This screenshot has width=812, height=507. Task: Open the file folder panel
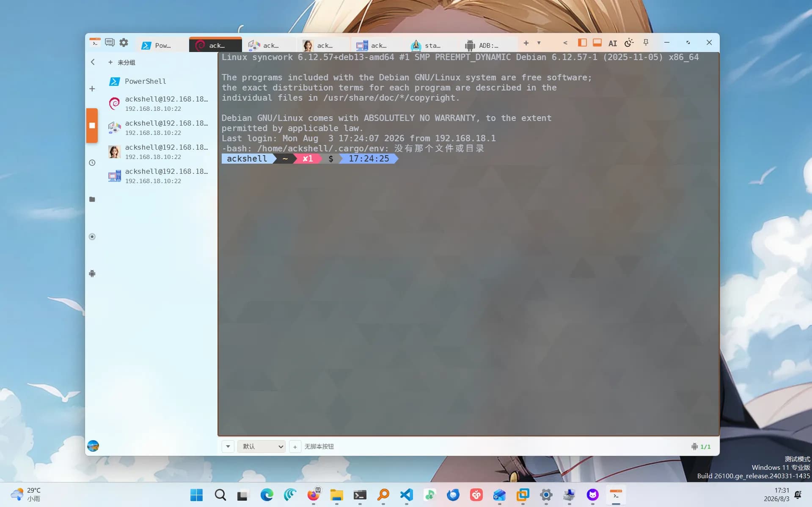point(92,199)
